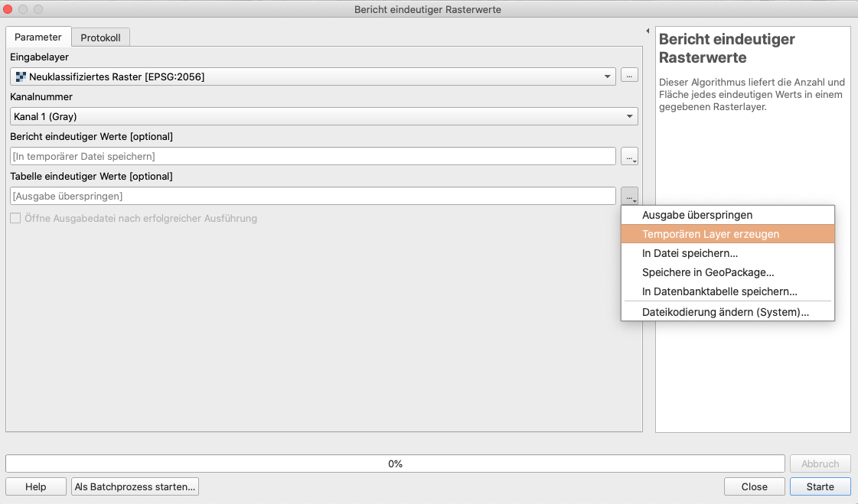The width and height of the screenshot is (858, 504).
Task: Choose 'Dateikodierung ändern (System)...' item
Action: pyautogui.click(x=725, y=312)
